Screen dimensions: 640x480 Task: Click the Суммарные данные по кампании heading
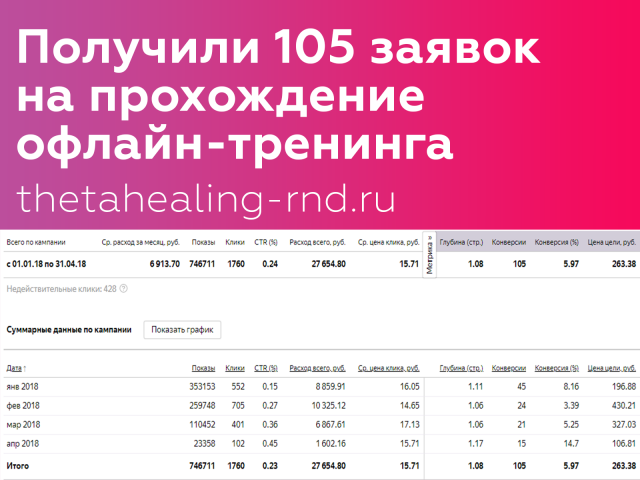pos(69,330)
